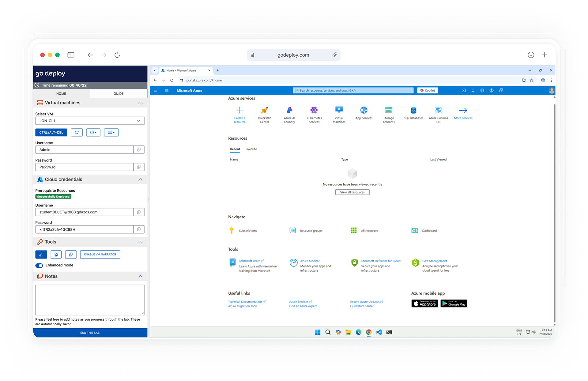Screen dimensions: 588x381
Task: Collapse the Virtual machines section
Action: pos(140,103)
